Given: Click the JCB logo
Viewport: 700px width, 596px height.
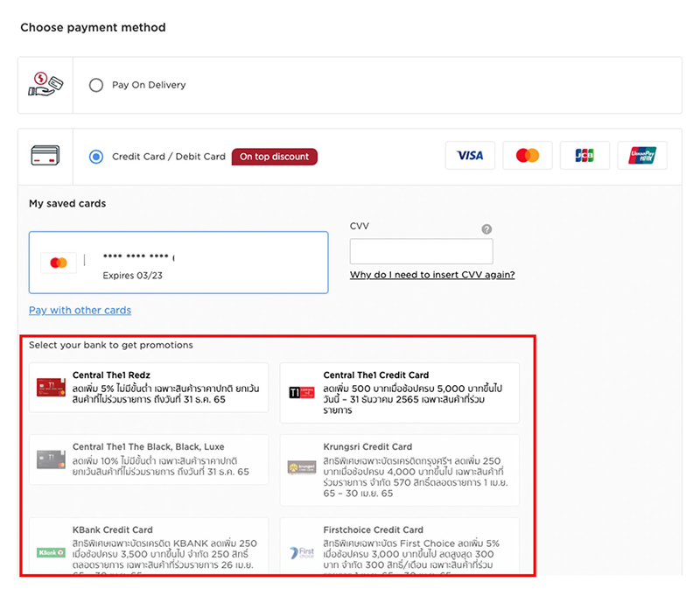Looking at the screenshot, I should (584, 156).
